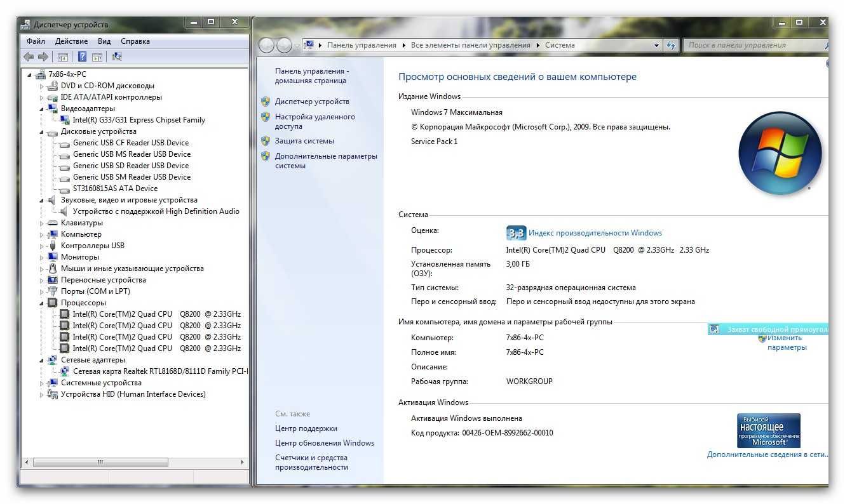Select the Клавиатуры keyboard icon
The height and width of the screenshot is (504, 845).
point(53,223)
